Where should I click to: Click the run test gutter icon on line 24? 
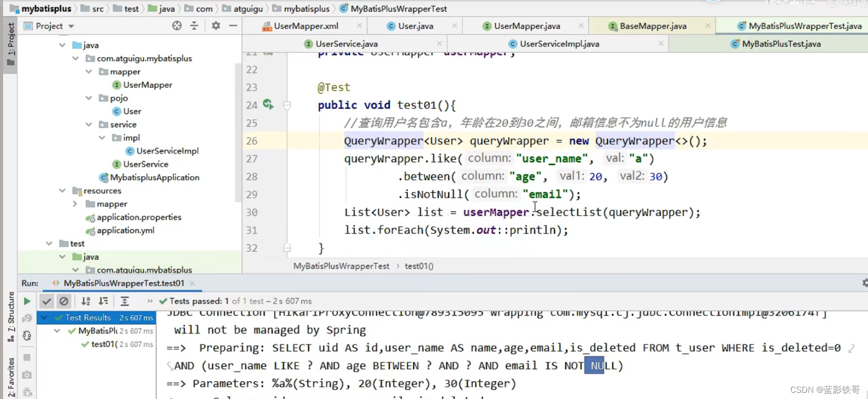[268, 104]
